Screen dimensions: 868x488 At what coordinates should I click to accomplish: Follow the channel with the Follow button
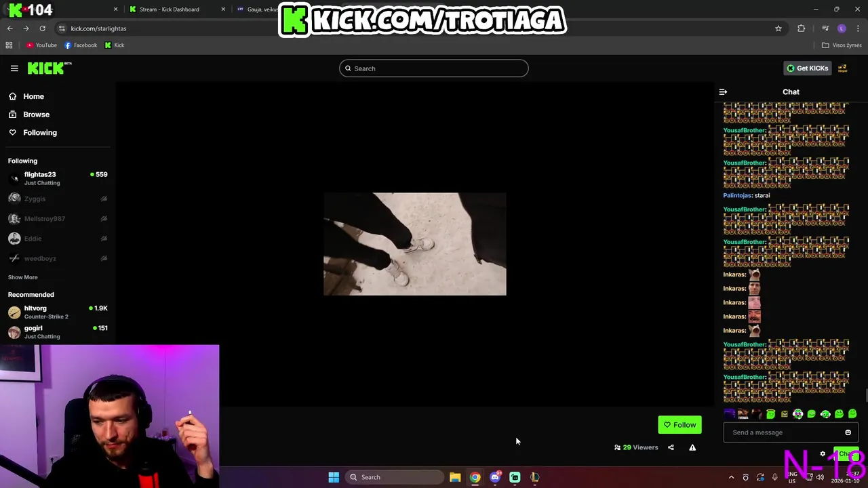coord(679,425)
